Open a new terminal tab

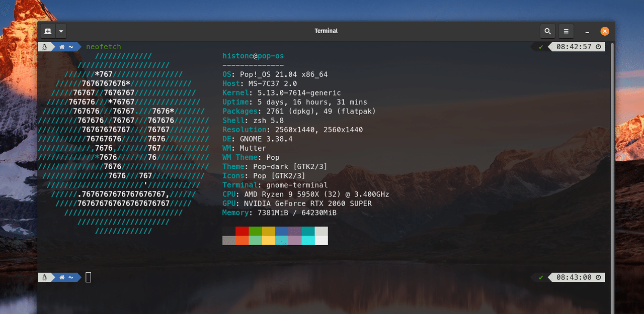pyautogui.click(x=48, y=31)
